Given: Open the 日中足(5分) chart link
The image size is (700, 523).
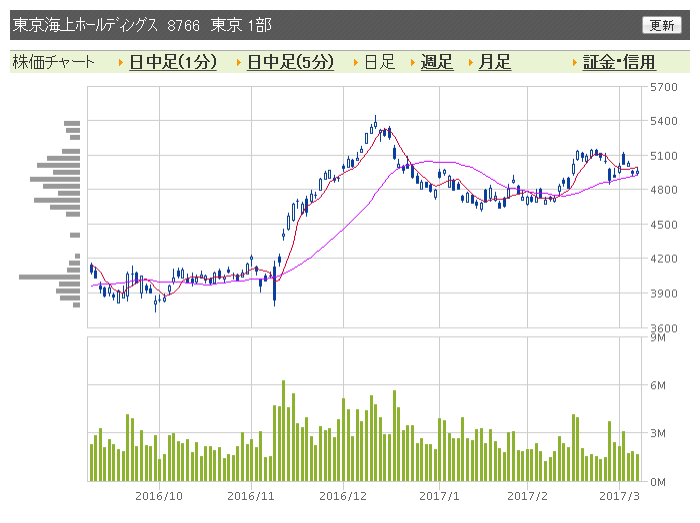Looking at the screenshot, I should pos(290,62).
